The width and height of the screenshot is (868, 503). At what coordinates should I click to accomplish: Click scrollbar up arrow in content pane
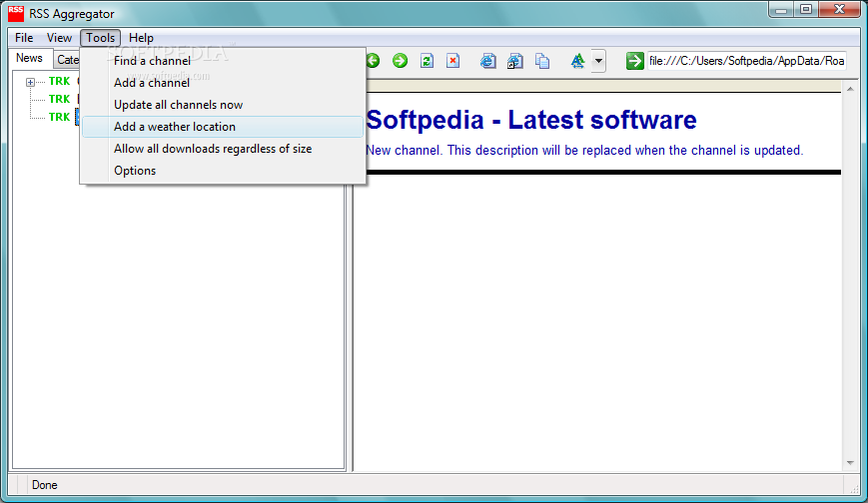click(x=850, y=89)
